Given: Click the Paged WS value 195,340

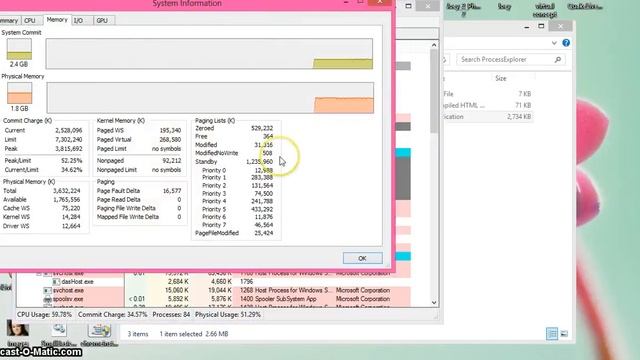Looking at the screenshot, I should (170, 131).
